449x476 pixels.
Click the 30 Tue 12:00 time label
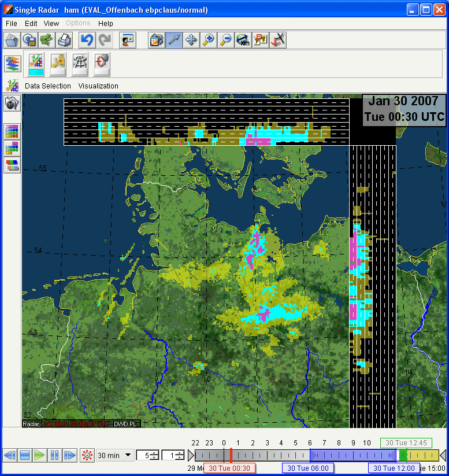tap(394, 468)
